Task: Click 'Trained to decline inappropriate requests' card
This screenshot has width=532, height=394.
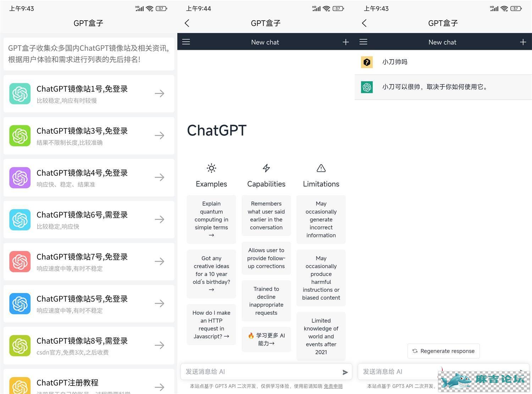Action: [266, 301]
